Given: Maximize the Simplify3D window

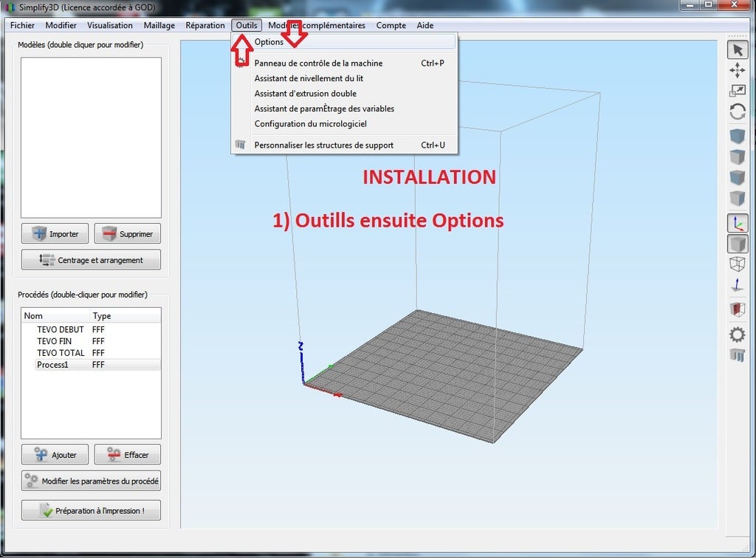Looking at the screenshot, I should [709, 5].
